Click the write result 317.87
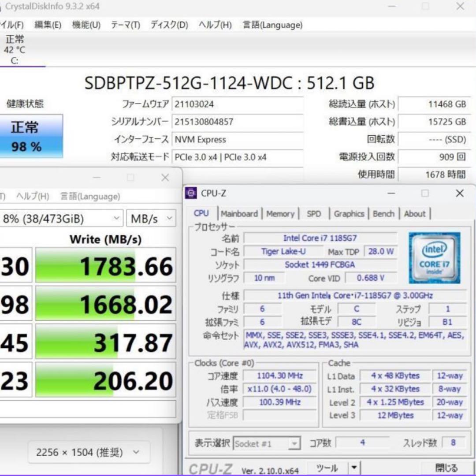This screenshot has height=476, width=476. (x=106, y=342)
